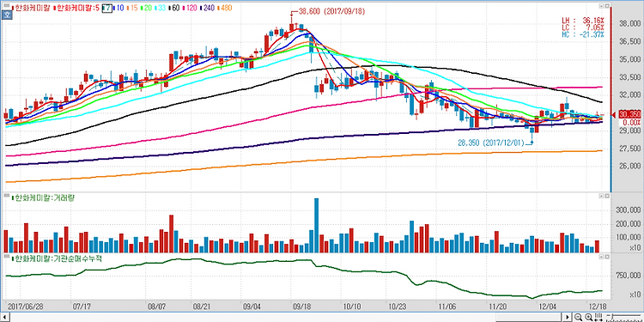The image size is (644, 322).
Task: Click the 300,000 volume axis label
Action: click(628, 210)
